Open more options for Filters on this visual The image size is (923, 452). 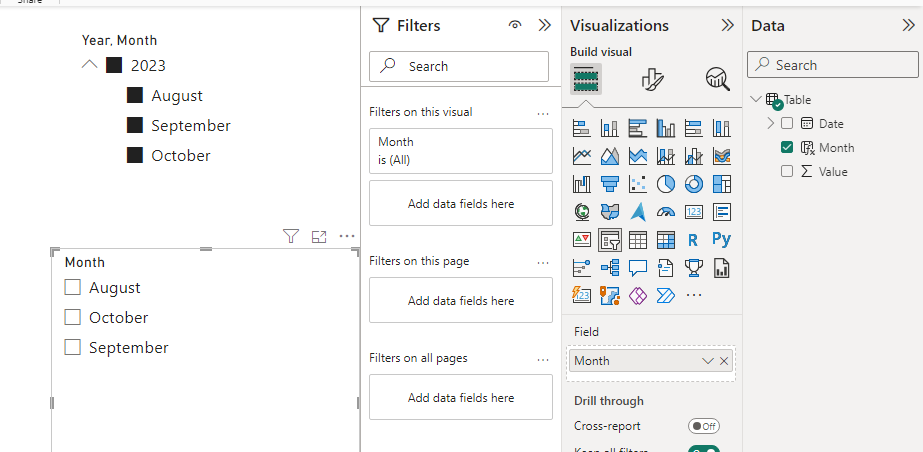[543, 114]
